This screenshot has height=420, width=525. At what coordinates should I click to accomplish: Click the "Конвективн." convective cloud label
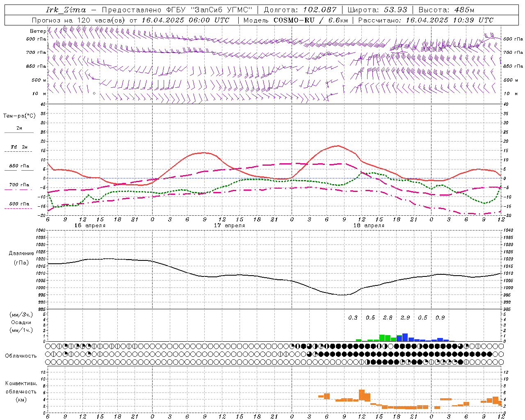coord(21,383)
